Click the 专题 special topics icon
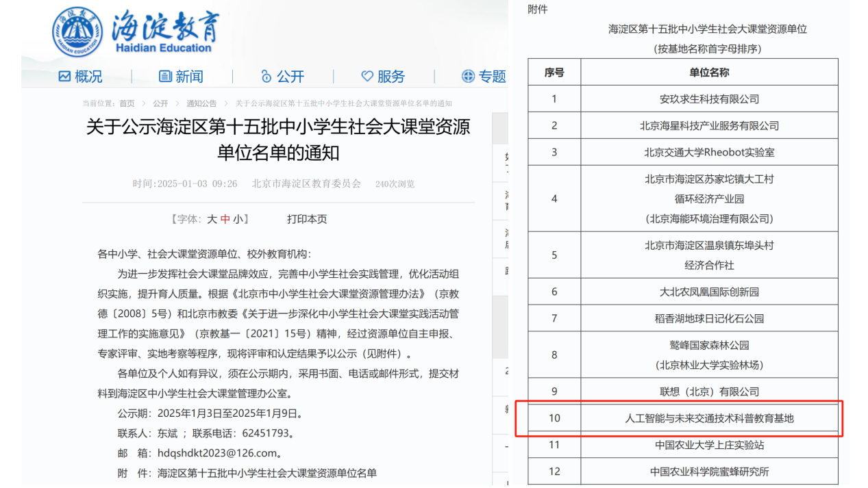This screenshot has width=868, height=488. point(468,76)
